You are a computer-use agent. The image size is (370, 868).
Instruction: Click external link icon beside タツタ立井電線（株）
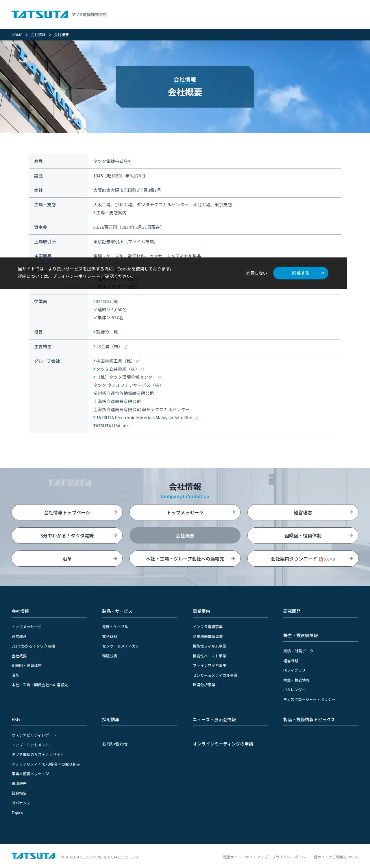(x=142, y=369)
